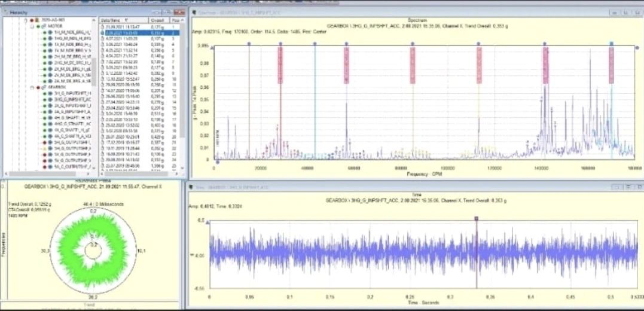
Task: Select the GEARBOX tree item
Action: pyautogui.click(x=56, y=87)
